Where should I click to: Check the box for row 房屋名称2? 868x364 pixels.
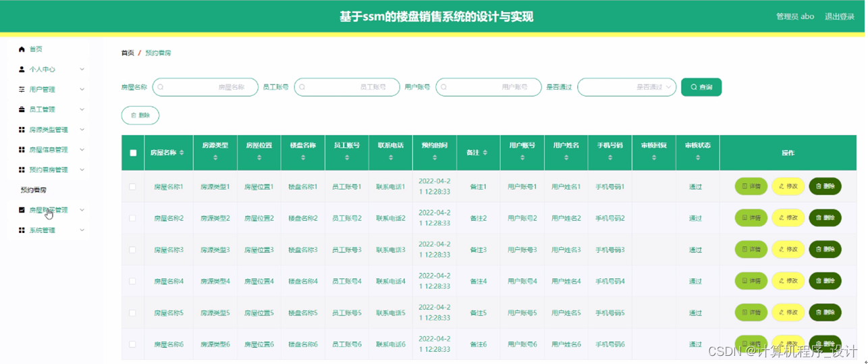coord(132,218)
